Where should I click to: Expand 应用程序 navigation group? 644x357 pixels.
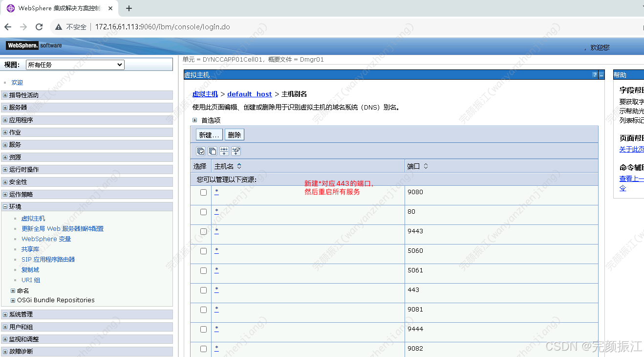coord(5,120)
